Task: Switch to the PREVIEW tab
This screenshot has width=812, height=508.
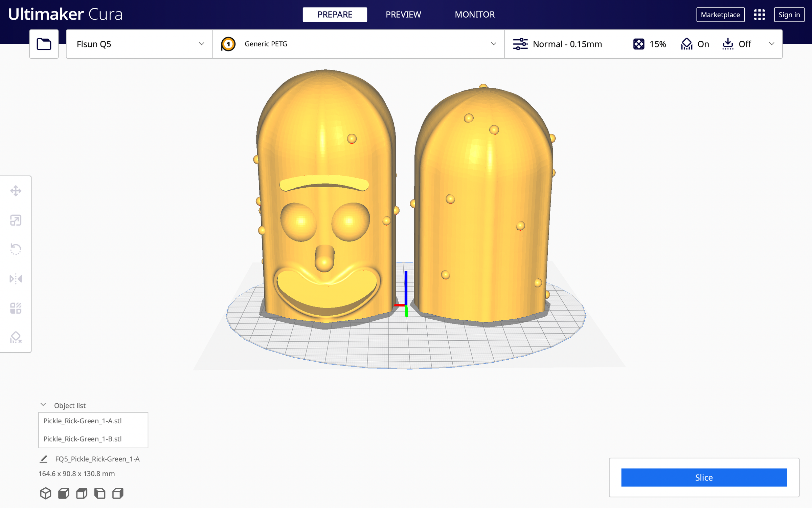Action: point(403,15)
